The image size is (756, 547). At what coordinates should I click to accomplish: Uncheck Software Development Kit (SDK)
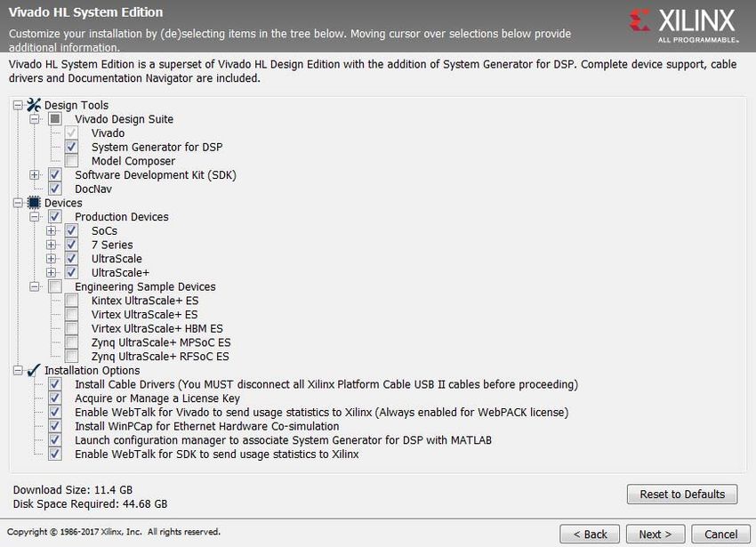point(55,174)
